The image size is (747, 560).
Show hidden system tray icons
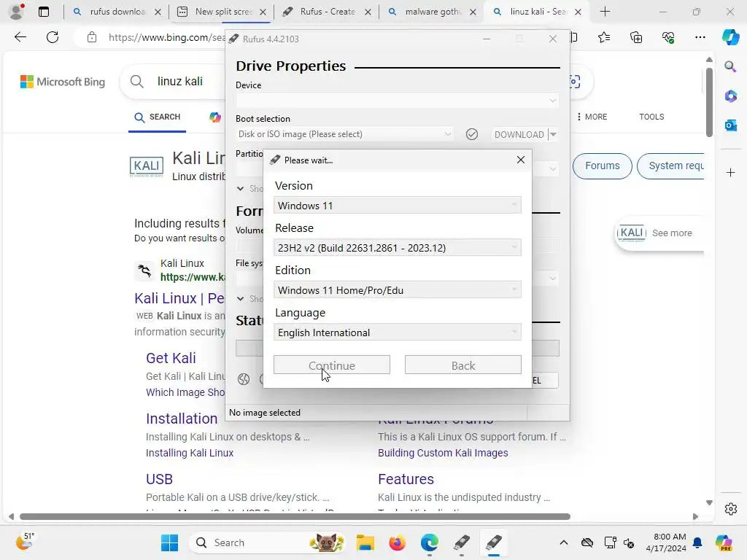[x=564, y=542]
